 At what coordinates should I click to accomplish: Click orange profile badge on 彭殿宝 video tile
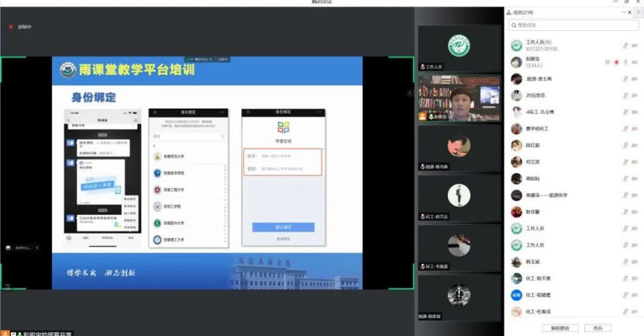tap(422, 117)
